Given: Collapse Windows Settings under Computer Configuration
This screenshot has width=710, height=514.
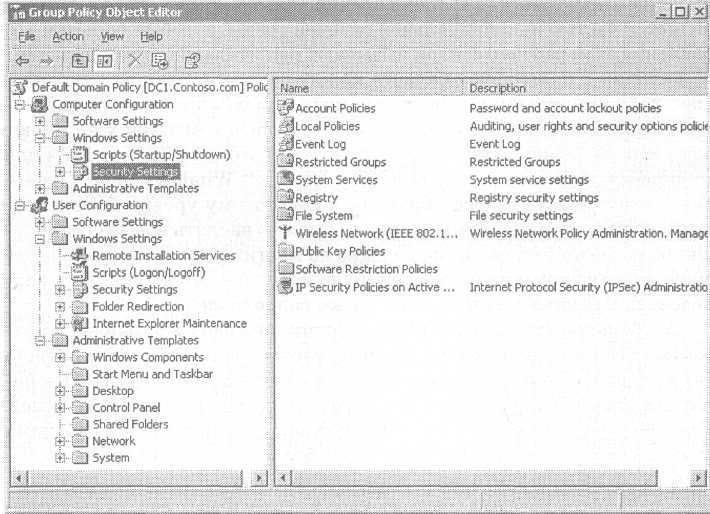Looking at the screenshot, I should 40,138.
